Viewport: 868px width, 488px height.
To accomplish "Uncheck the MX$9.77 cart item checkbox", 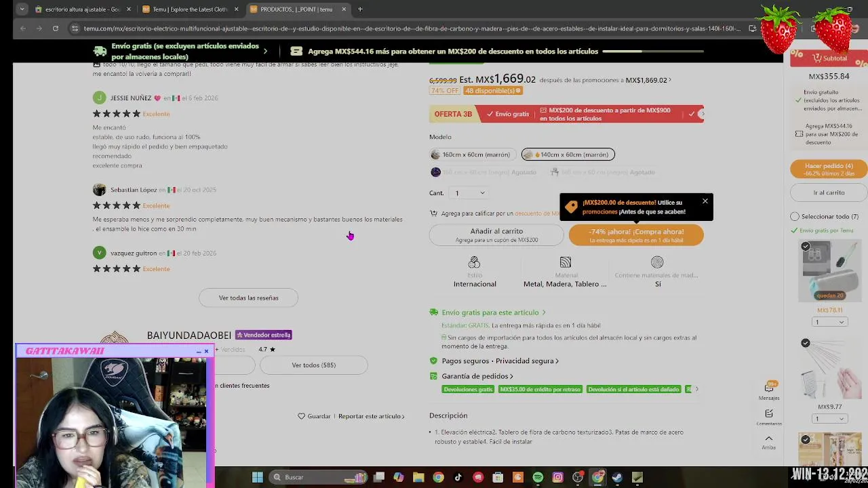I will [806, 343].
